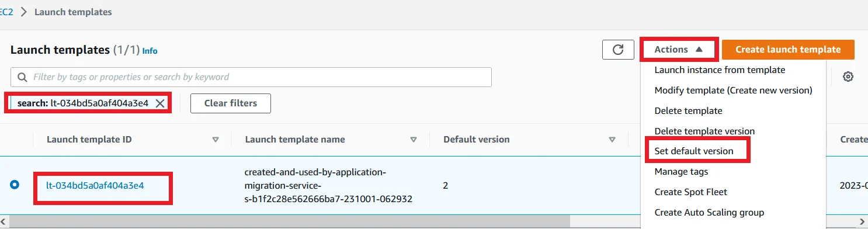Viewport: 868px width, 229px height.
Task: Open table preferences gear icon
Action: click(x=848, y=77)
